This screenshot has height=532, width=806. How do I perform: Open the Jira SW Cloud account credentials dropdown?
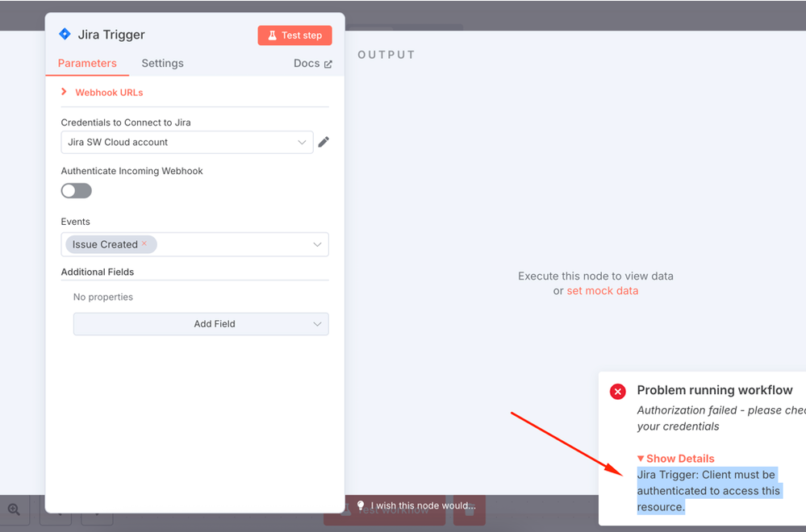click(x=187, y=142)
